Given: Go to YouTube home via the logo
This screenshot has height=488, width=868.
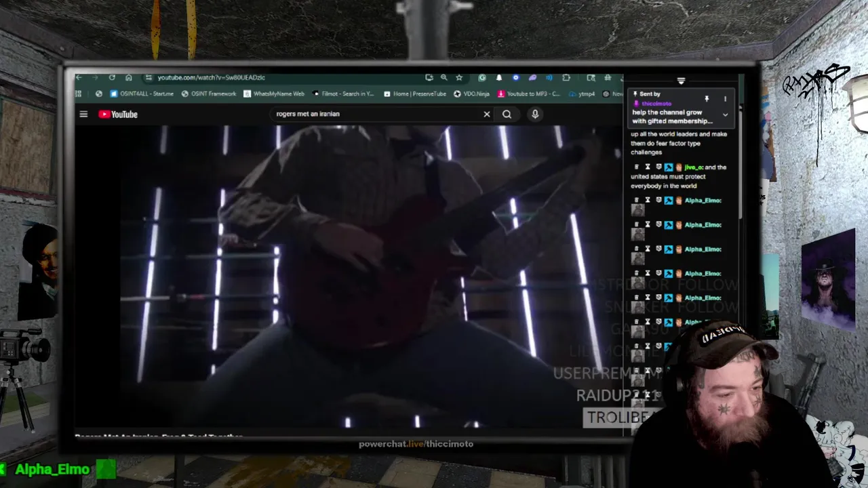Looking at the screenshot, I should [118, 114].
